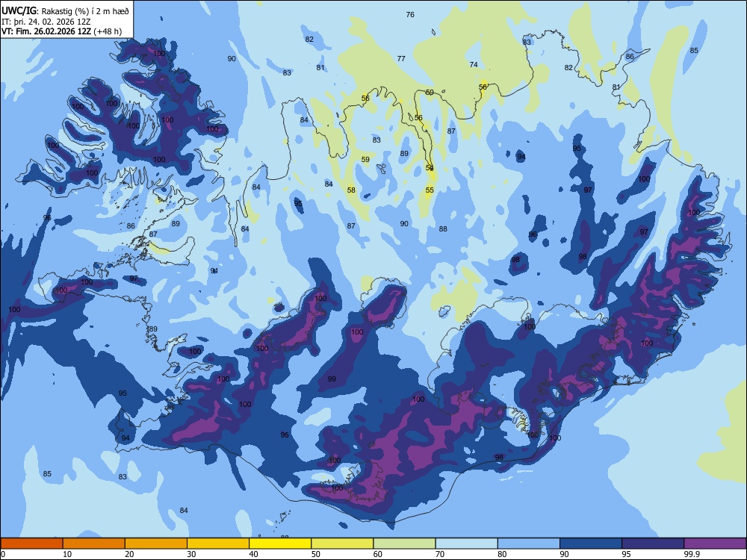Click the legend tick label '30'
Screen dimensions: 747x560
[191, 554]
